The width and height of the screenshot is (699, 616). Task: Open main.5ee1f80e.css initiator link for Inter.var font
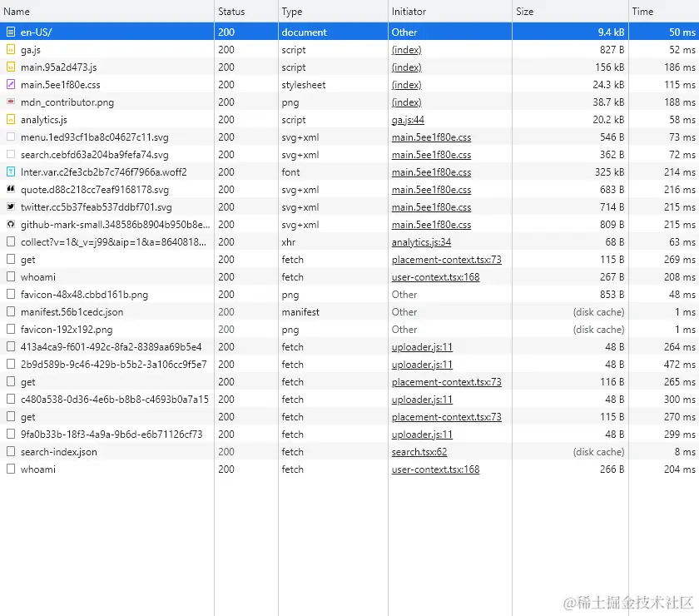click(x=431, y=171)
